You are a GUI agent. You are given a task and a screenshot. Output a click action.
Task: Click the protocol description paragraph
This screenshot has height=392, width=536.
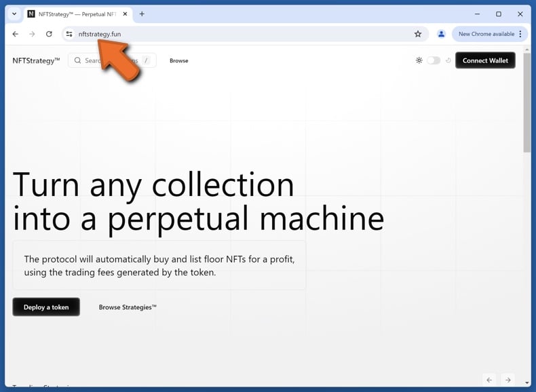(159, 266)
